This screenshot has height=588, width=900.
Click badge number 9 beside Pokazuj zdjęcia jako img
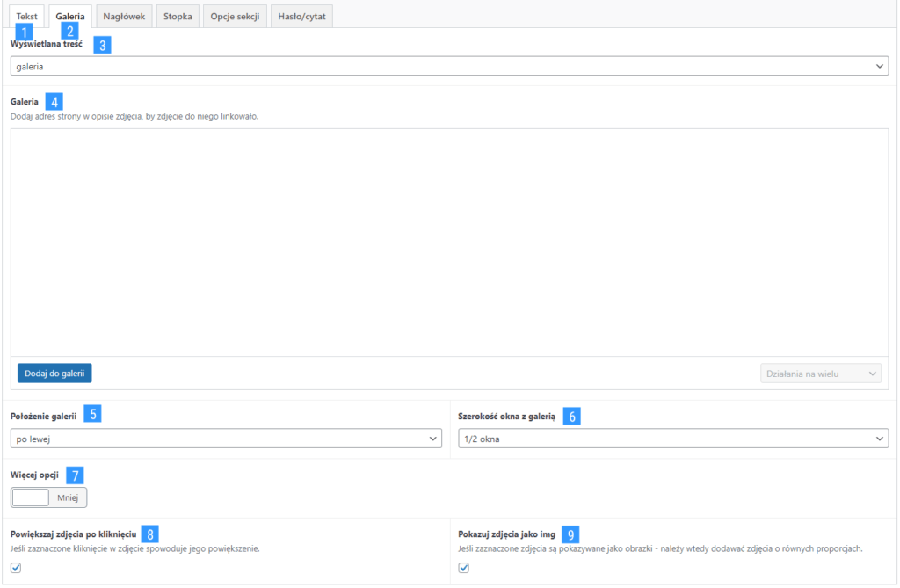571,534
